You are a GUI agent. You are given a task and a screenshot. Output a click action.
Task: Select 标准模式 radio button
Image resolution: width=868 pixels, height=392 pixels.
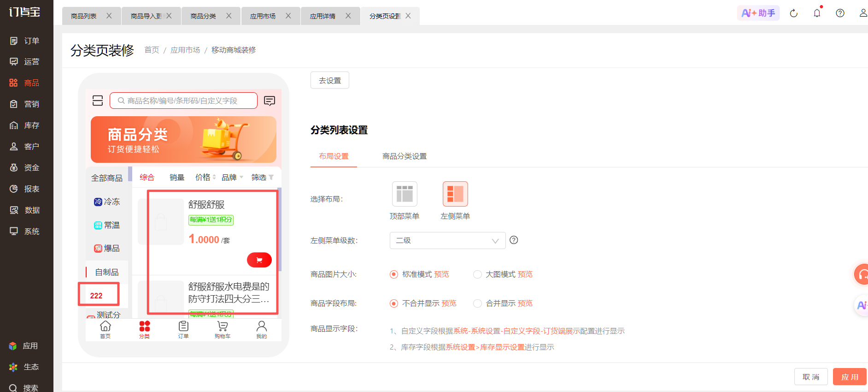pyautogui.click(x=394, y=274)
